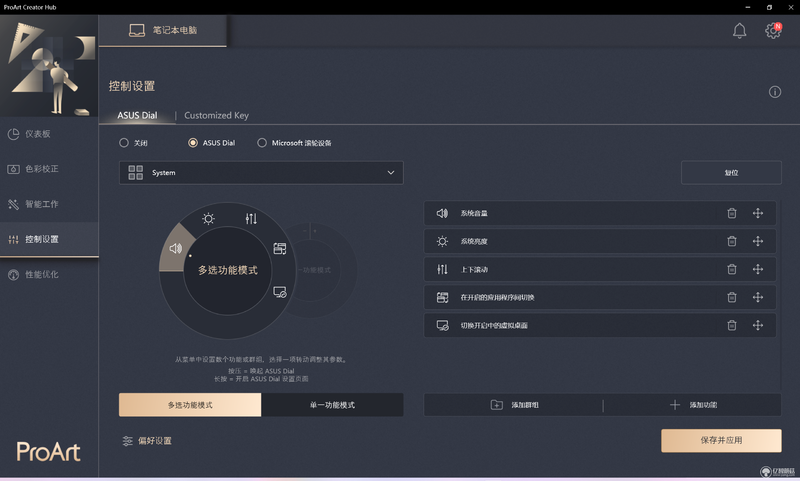Image resolution: width=800 pixels, height=481 pixels.
Task: Click sliders icon in 上下滚动 row
Action: click(442, 269)
